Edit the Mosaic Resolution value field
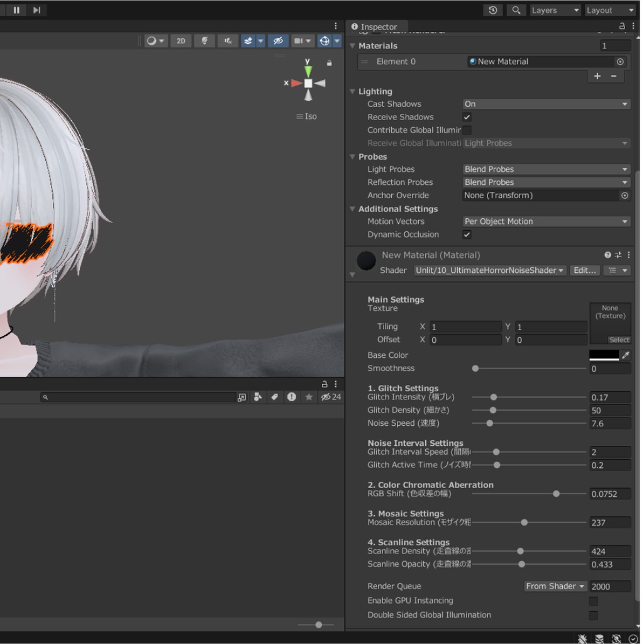This screenshot has height=644, width=644. 610,523
